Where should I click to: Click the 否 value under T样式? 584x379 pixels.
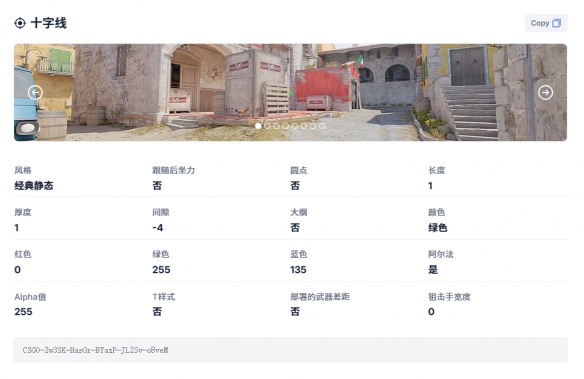tap(157, 312)
